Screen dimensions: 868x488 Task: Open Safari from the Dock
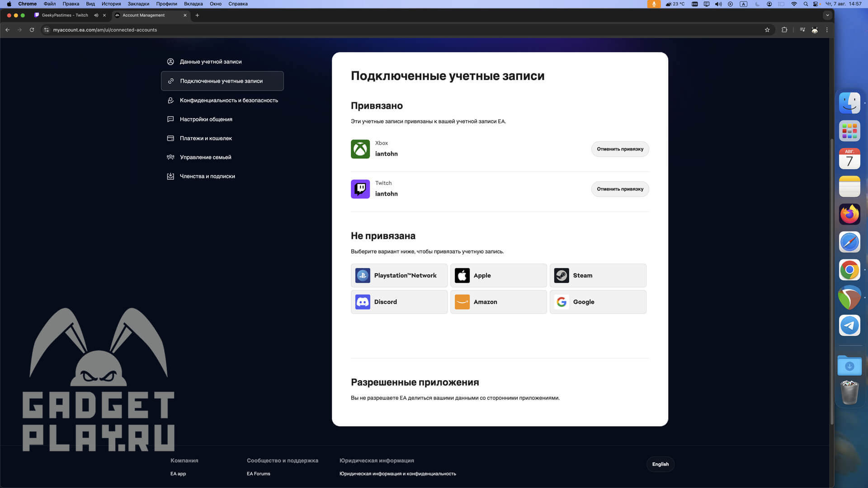point(849,242)
